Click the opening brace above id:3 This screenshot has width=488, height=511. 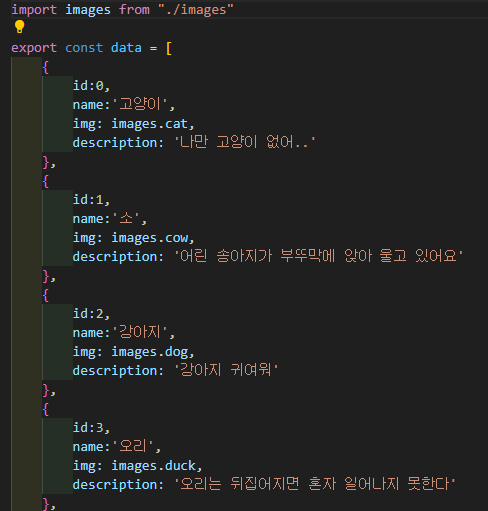pyautogui.click(x=46, y=409)
